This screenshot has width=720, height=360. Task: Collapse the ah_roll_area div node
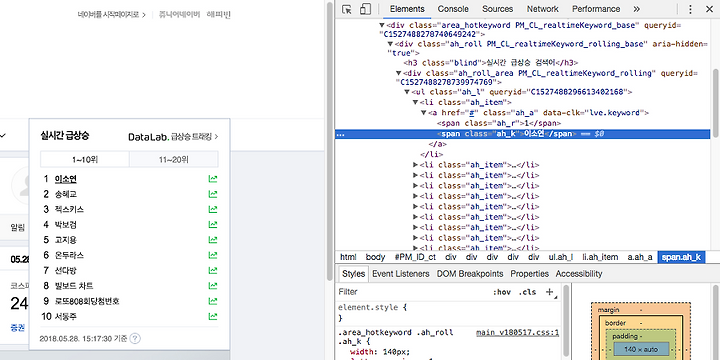[x=399, y=73]
